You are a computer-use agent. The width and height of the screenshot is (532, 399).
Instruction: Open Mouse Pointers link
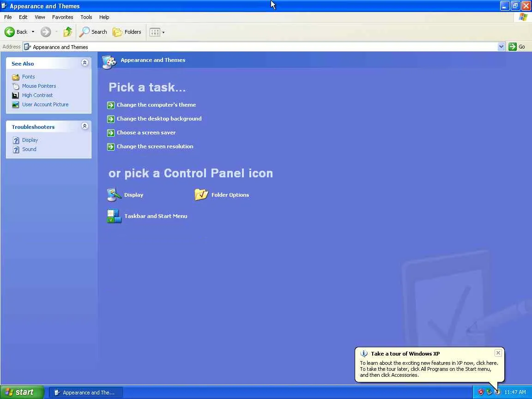[39, 86]
